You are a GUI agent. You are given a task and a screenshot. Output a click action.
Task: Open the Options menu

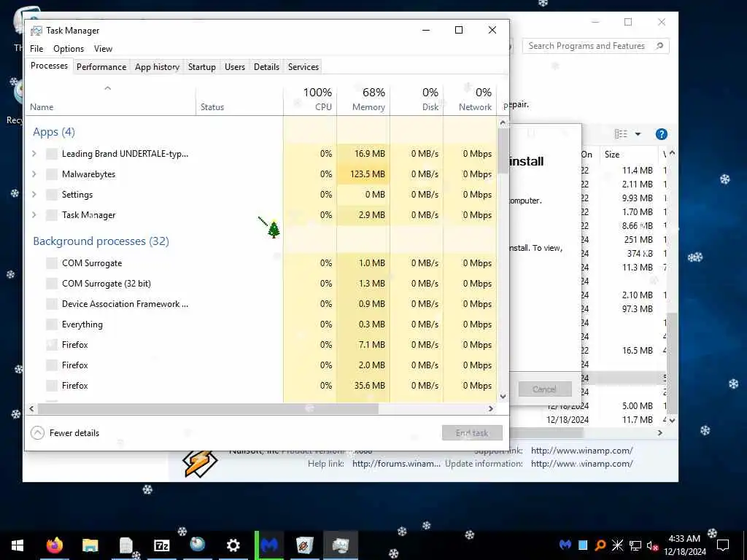[69, 49]
